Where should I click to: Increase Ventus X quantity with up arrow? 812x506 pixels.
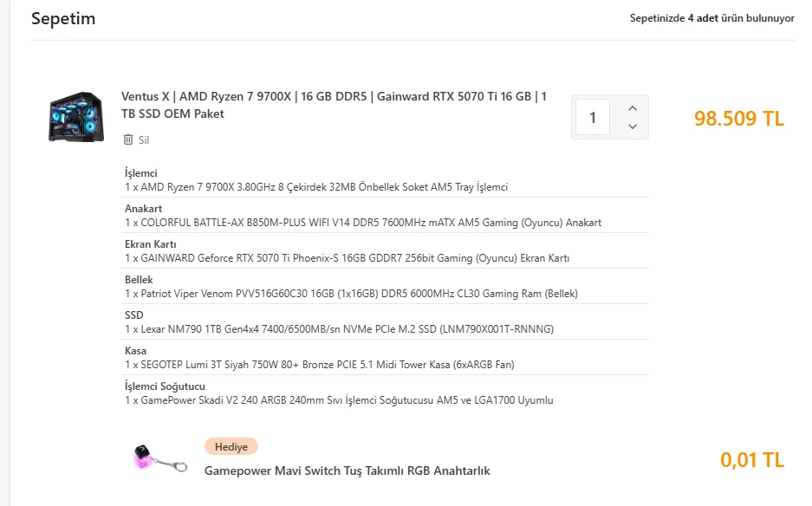pyautogui.click(x=633, y=108)
